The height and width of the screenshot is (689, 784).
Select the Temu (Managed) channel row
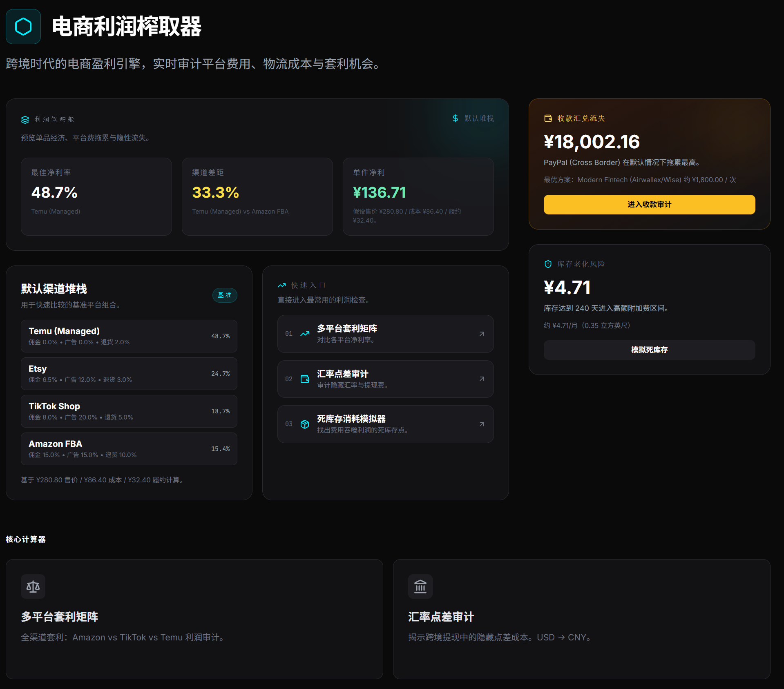click(x=129, y=336)
